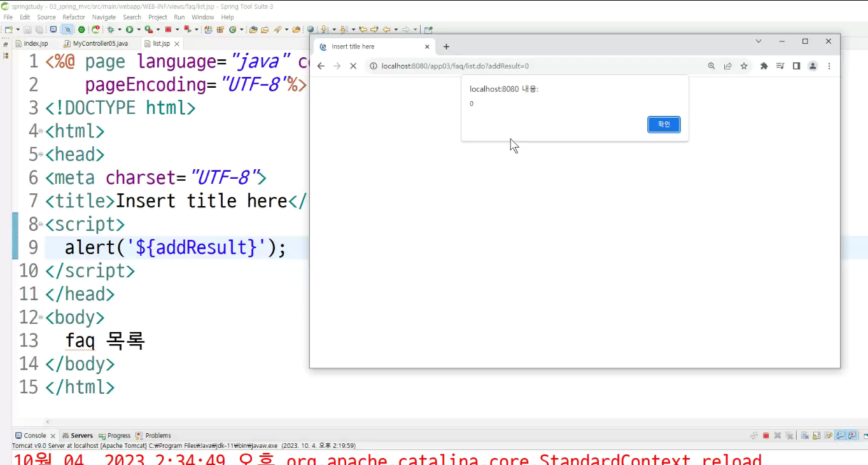
Task: Collapse the html tag fold on line 4
Action: pyautogui.click(x=41, y=132)
